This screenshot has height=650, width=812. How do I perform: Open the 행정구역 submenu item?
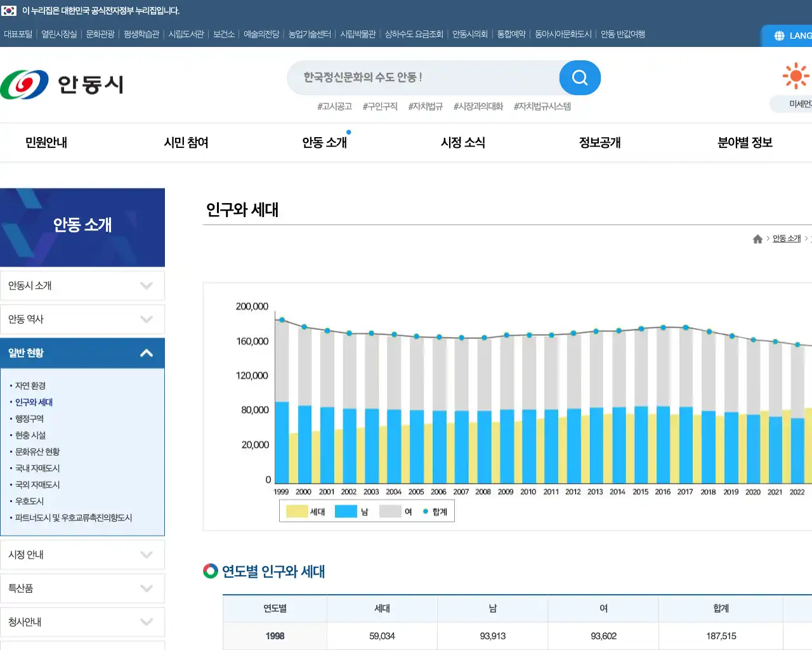pos(30,419)
